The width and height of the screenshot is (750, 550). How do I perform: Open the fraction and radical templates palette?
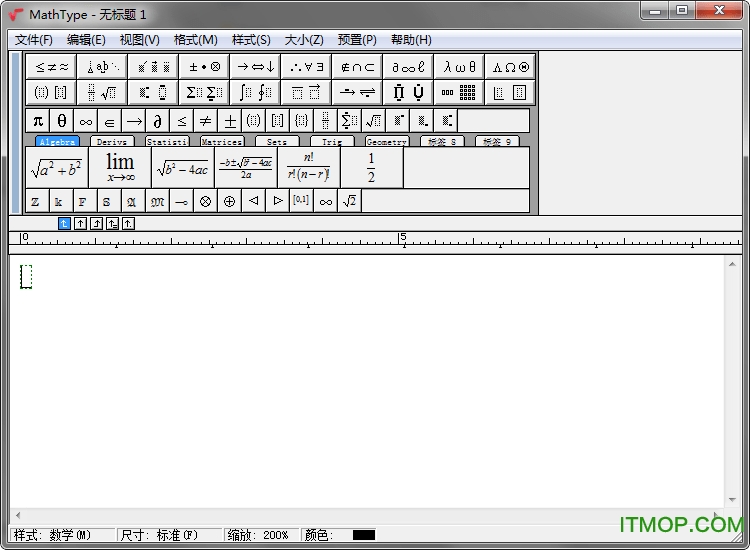pyautogui.click(x=102, y=92)
